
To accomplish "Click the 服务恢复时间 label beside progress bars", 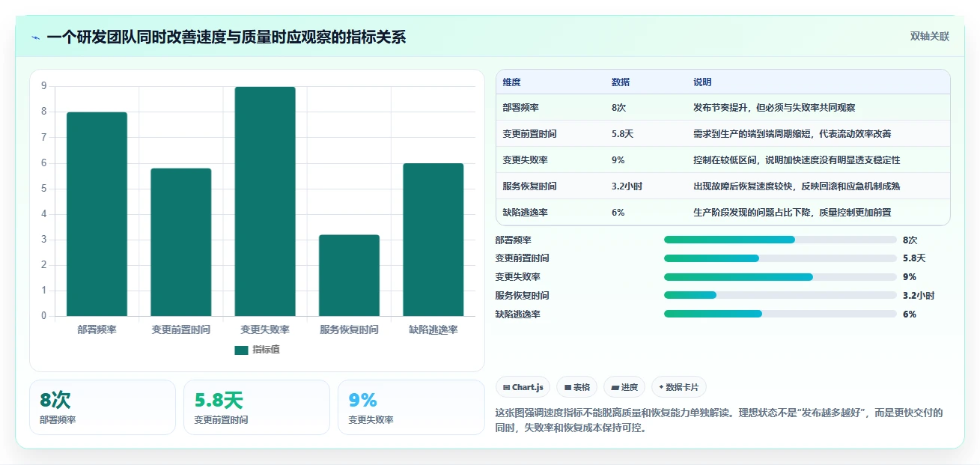I will tap(523, 295).
